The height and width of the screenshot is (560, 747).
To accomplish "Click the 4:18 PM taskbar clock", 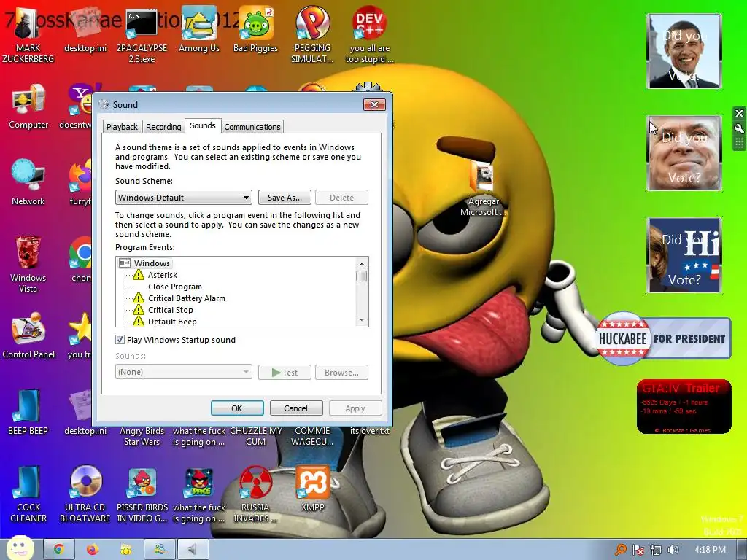I will 711,550.
